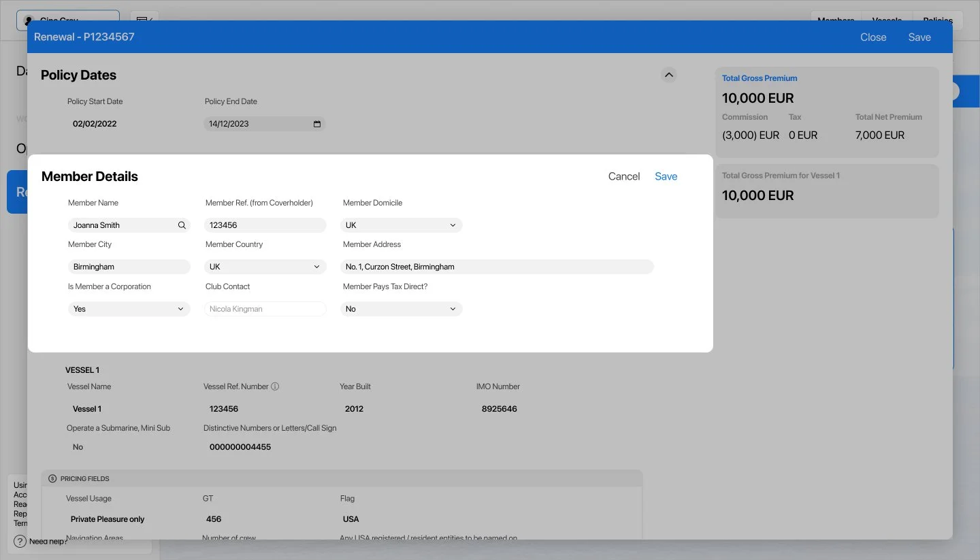
Task: Open the Member Pays Tax Direct dropdown
Action: click(402, 309)
